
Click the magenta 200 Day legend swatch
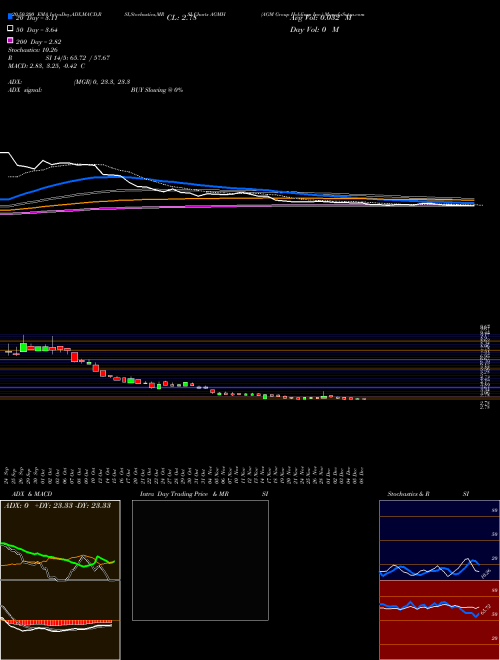[10, 40]
